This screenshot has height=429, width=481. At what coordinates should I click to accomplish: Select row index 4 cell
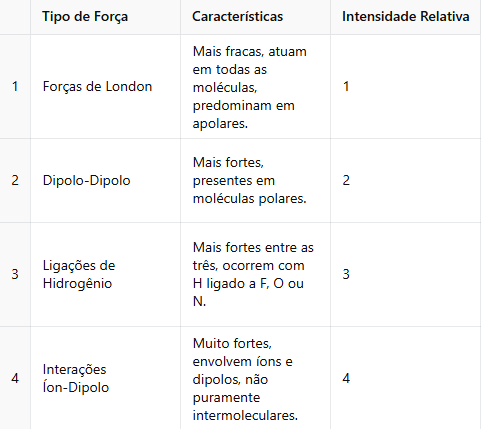15,378
